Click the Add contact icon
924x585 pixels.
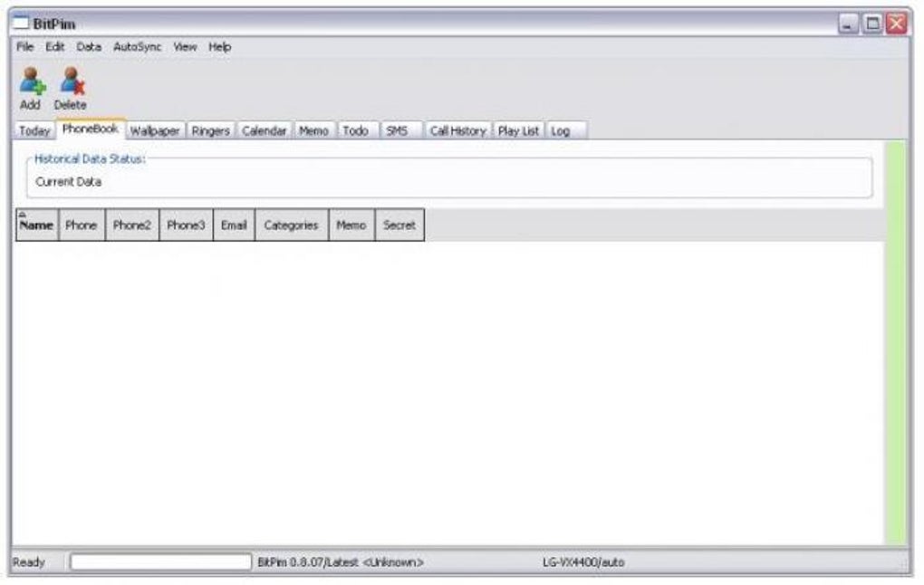pyautogui.click(x=32, y=82)
